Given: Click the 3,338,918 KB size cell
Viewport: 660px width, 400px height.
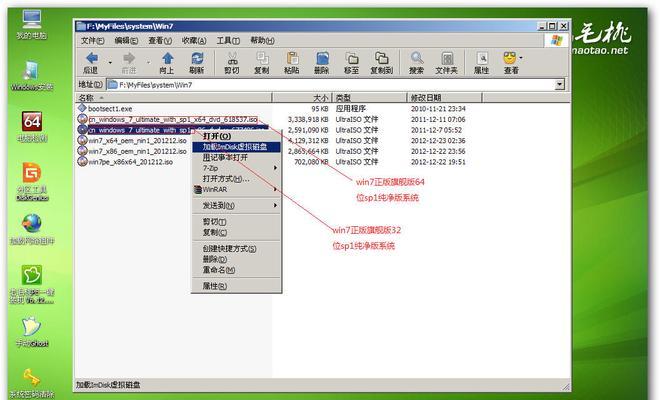Looking at the screenshot, I should pyautogui.click(x=308, y=120).
